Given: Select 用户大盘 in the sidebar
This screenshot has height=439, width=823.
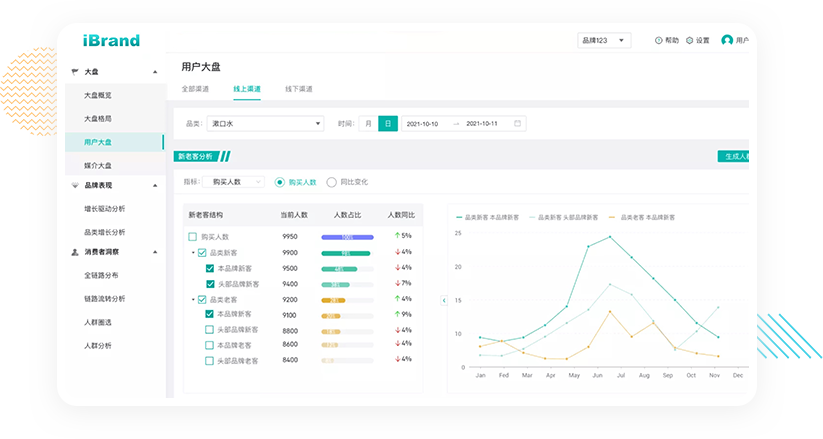Looking at the screenshot, I should pos(114,142).
